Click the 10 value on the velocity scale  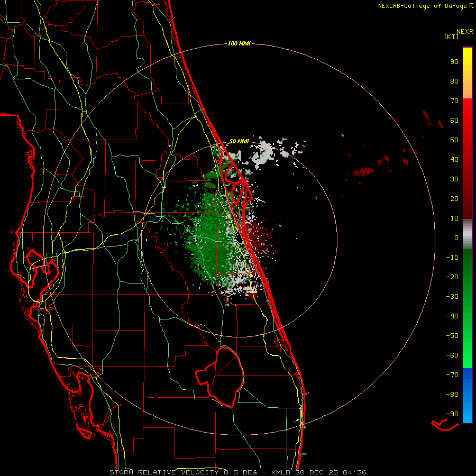click(454, 218)
